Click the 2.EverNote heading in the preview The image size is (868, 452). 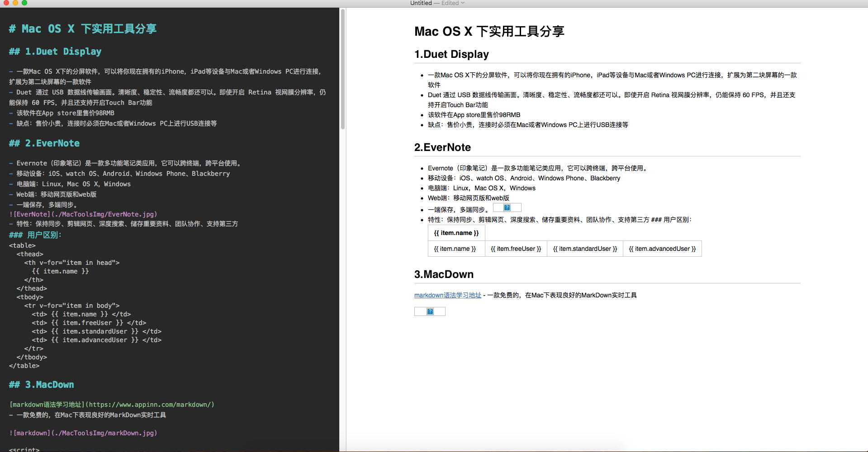point(442,147)
